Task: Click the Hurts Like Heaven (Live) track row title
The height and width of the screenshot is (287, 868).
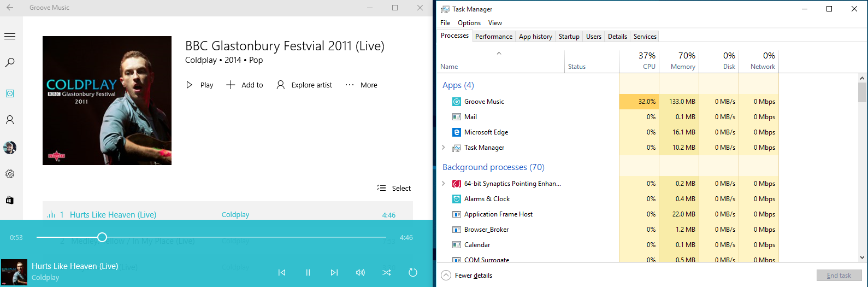Action: 113,215
